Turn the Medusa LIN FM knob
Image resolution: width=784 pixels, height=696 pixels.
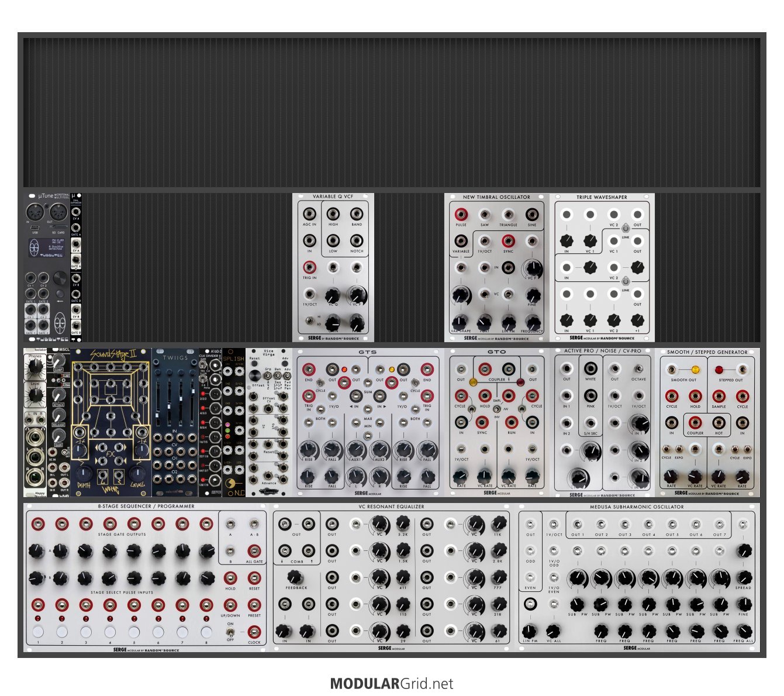[530, 631]
